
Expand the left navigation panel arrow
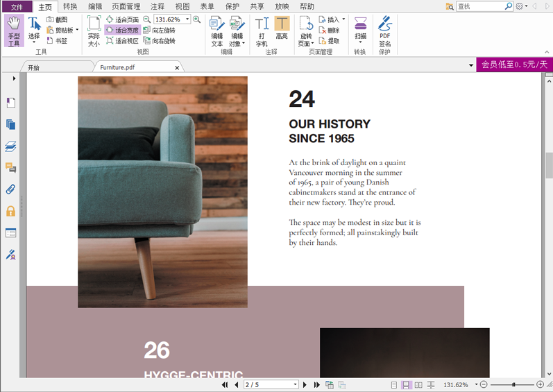pos(14,78)
